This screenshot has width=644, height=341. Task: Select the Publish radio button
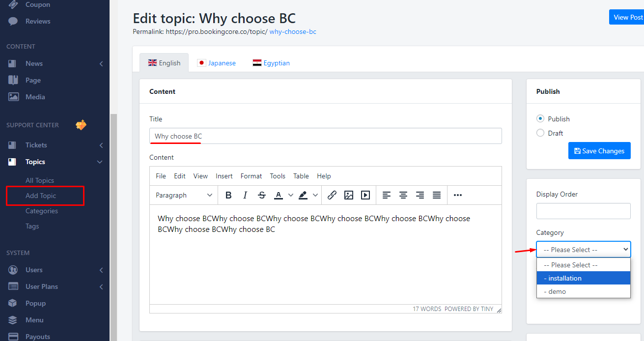pyautogui.click(x=540, y=119)
